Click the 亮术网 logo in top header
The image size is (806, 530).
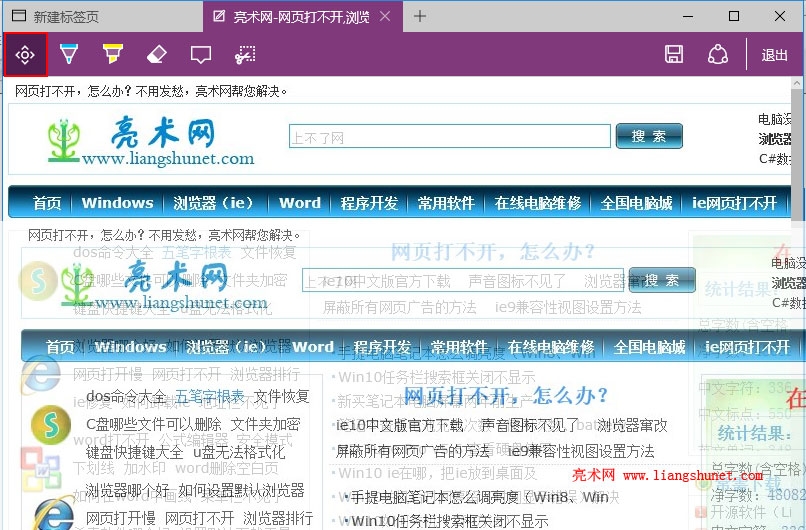[151, 139]
